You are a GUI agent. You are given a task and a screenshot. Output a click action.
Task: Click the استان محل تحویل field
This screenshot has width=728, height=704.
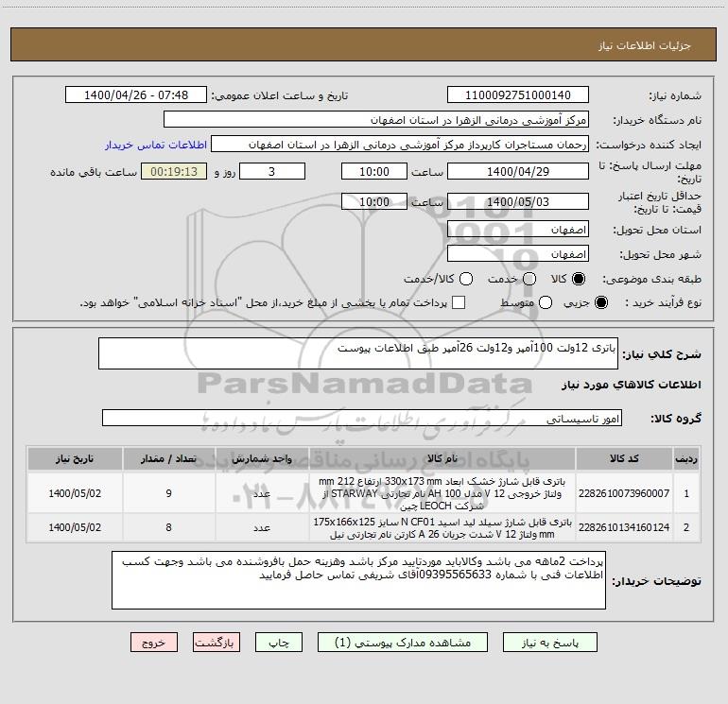(x=518, y=230)
